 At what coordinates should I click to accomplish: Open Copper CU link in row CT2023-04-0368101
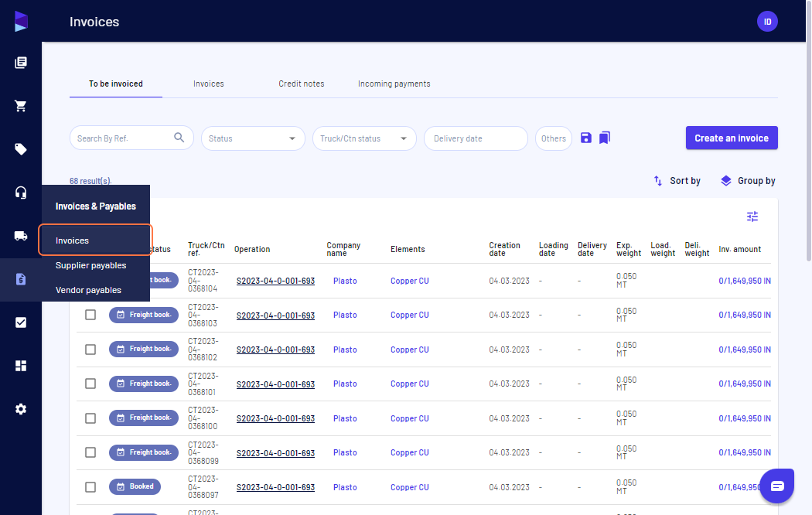point(410,384)
